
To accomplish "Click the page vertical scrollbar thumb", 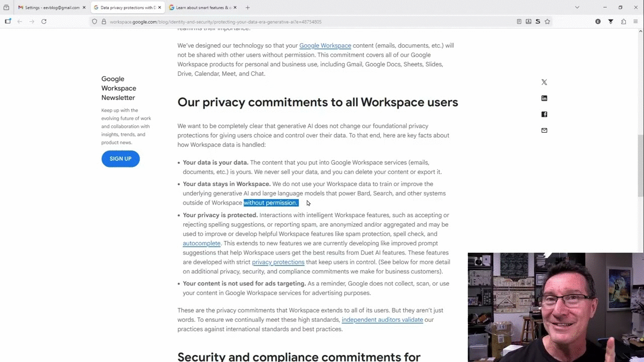I will [x=640, y=166].
